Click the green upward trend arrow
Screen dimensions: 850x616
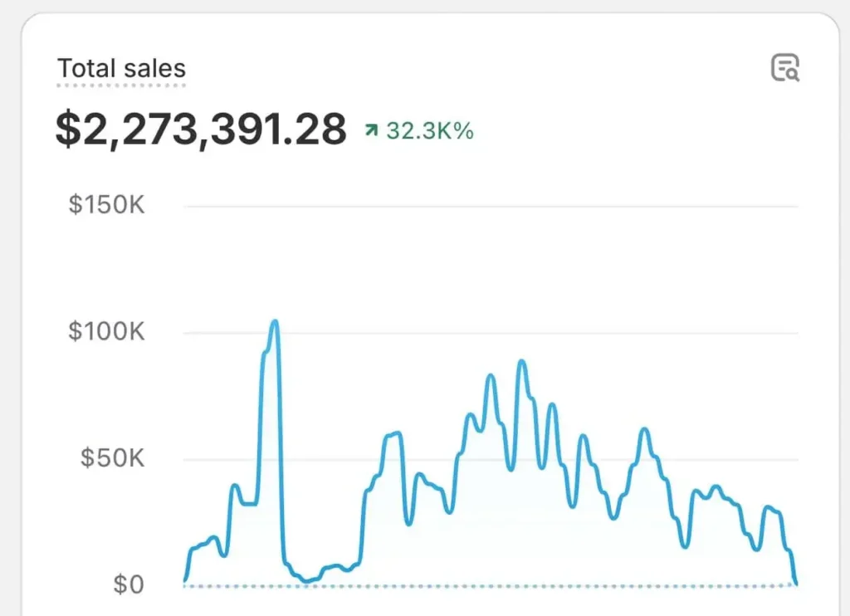point(371,130)
